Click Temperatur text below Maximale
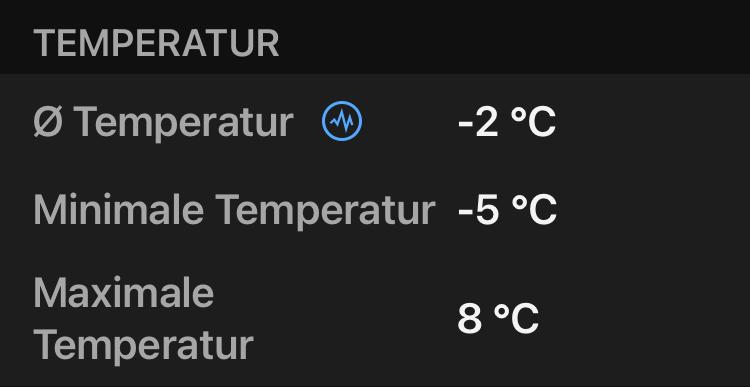The image size is (750, 387). tap(143, 346)
